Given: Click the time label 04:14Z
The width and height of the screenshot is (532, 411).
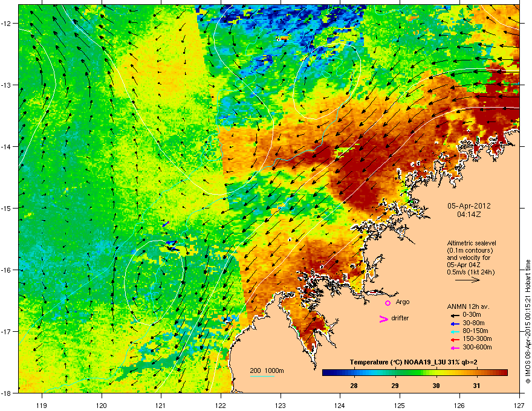Looking at the screenshot, I should [x=469, y=215].
